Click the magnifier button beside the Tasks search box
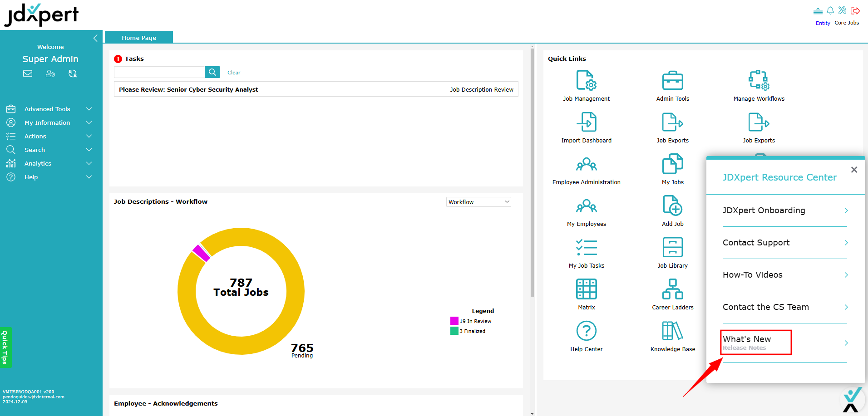The height and width of the screenshot is (416, 868). 212,72
